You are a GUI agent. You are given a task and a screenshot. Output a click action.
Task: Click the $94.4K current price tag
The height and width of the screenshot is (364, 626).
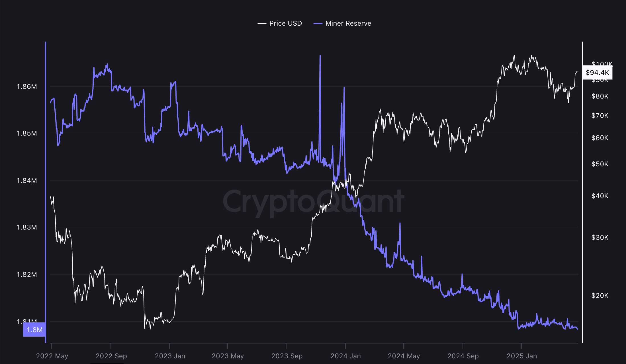click(597, 73)
